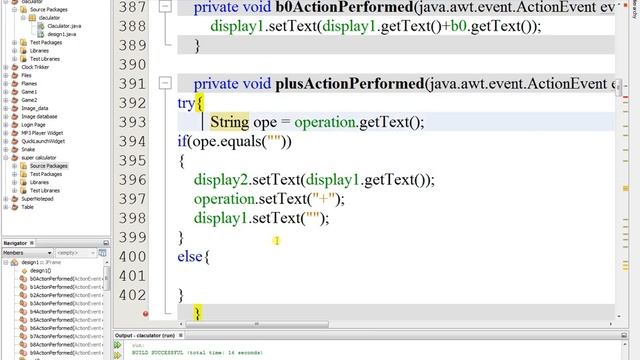Click the Files project icon
Viewport: 640px width, 360px height.
15,75
